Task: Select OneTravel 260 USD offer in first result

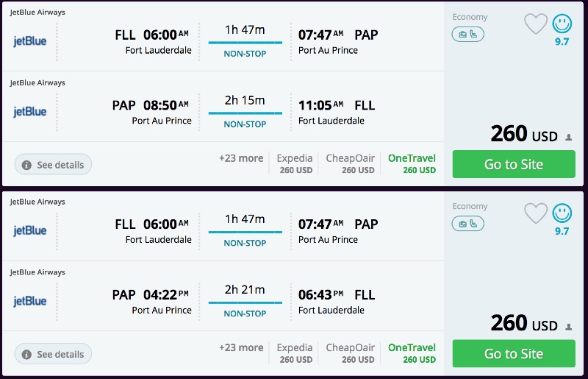Action: (412, 163)
